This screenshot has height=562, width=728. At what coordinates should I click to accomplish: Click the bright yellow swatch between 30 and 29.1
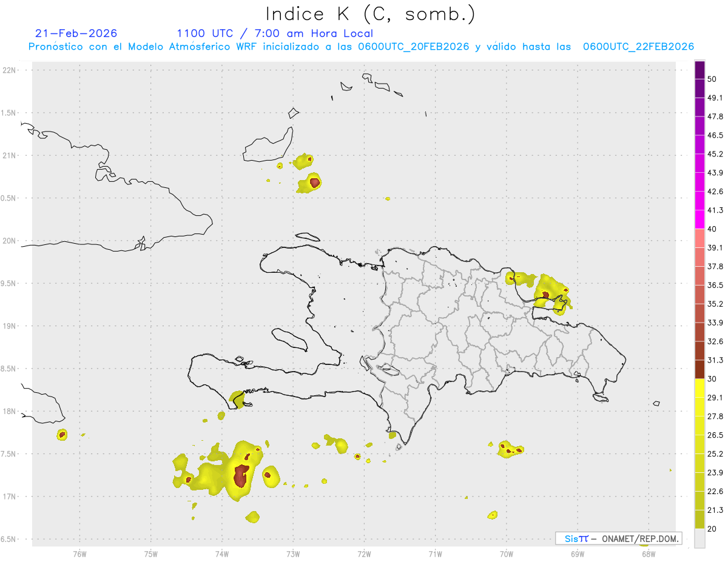coord(699,388)
